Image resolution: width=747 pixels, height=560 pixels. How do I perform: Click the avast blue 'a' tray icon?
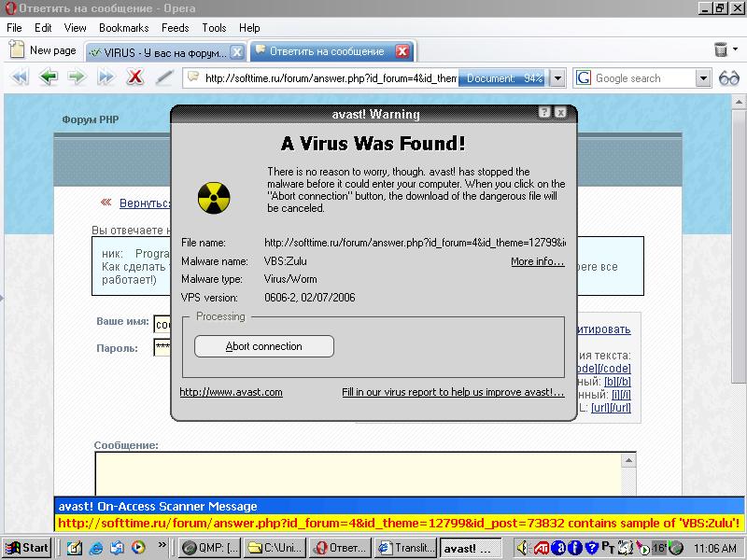[558, 549]
